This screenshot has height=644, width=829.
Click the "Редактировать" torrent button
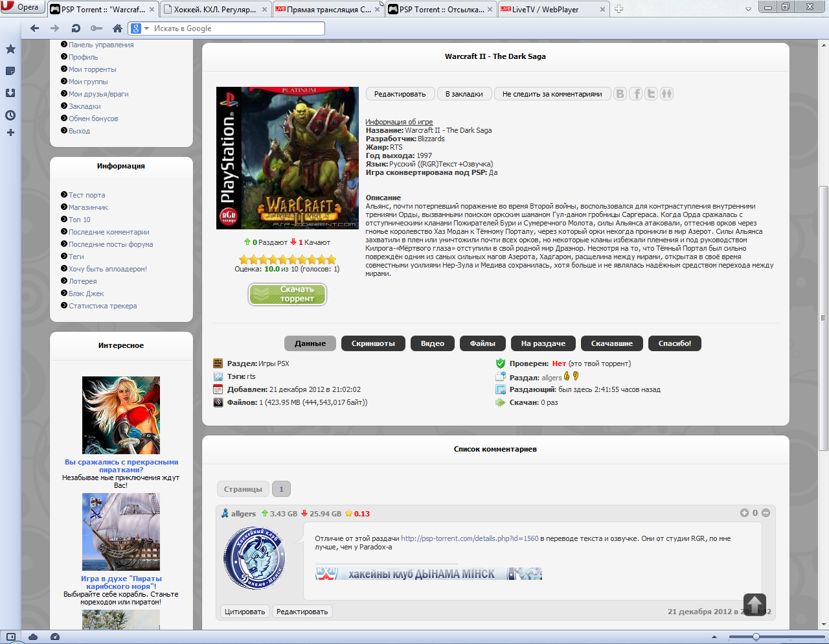(x=400, y=94)
